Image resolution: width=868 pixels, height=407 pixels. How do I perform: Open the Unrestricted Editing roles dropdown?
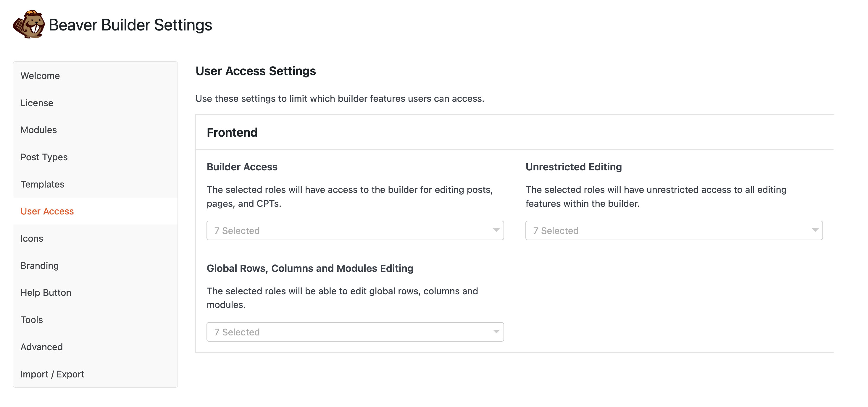tap(674, 230)
